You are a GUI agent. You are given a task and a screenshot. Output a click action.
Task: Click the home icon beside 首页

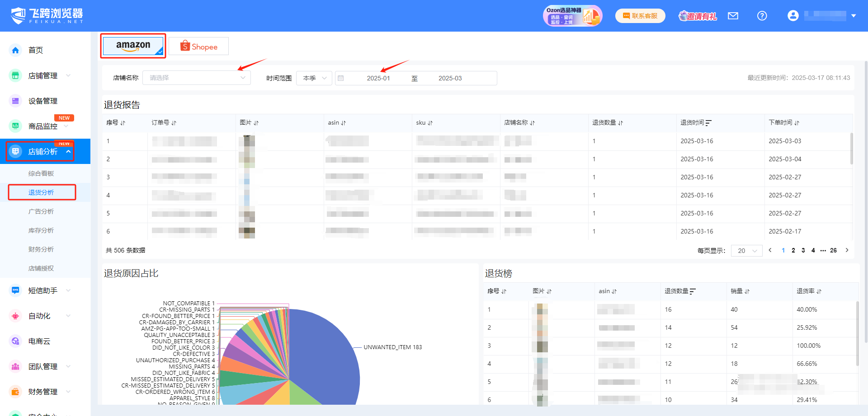click(x=15, y=50)
